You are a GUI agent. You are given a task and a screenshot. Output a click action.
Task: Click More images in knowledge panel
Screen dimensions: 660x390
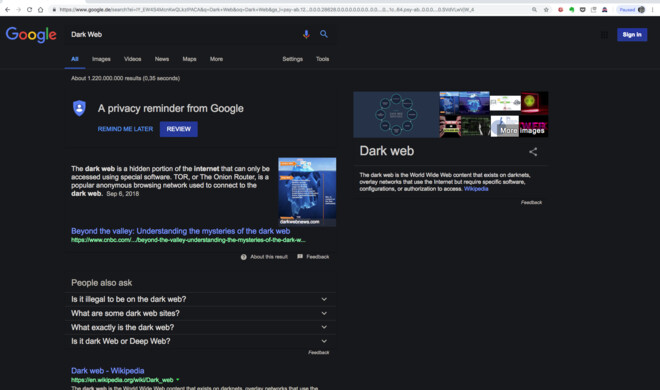[522, 130]
